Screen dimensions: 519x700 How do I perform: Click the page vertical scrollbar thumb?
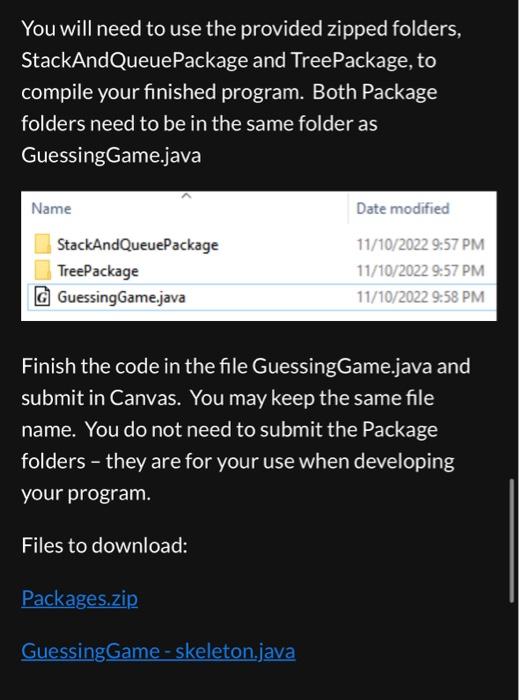click(512, 541)
